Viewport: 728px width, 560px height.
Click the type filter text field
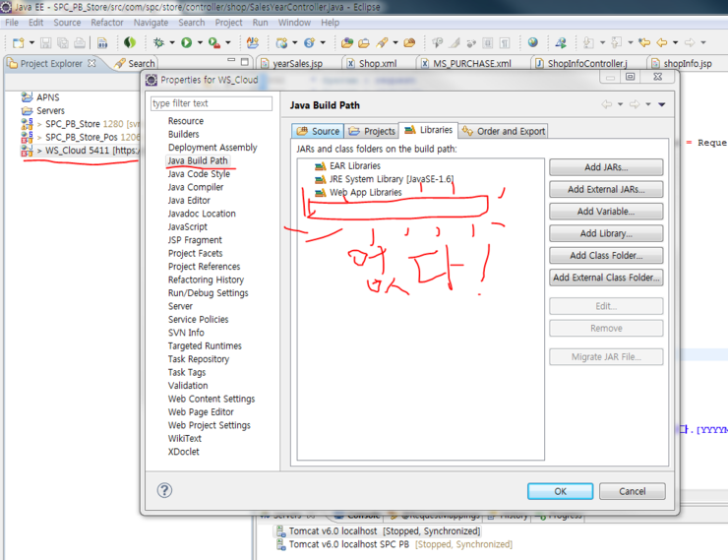[212, 103]
